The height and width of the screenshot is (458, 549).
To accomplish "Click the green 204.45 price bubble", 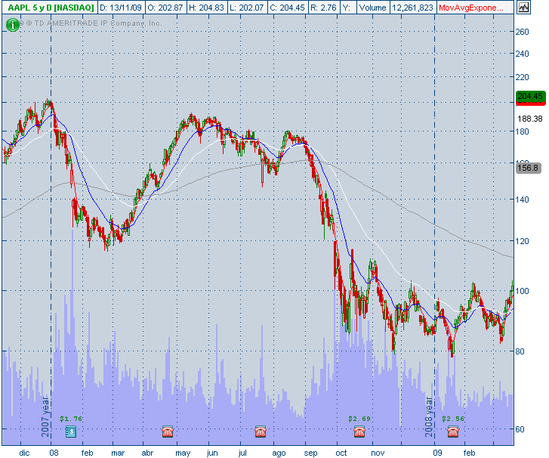I will tap(530, 97).
